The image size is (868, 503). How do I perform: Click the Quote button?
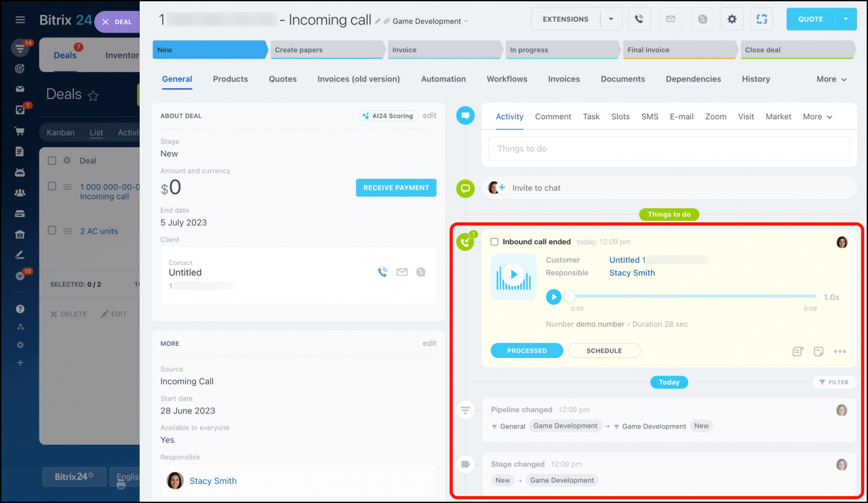(x=810, y=19)
